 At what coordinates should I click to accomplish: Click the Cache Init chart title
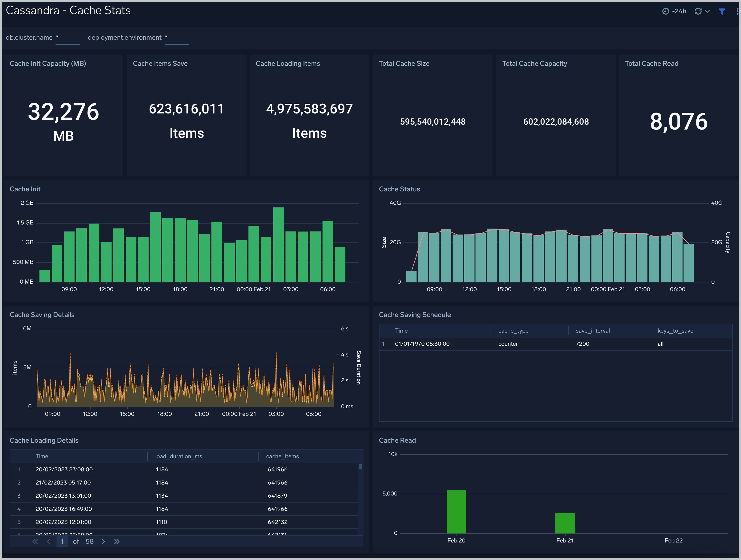point(25,189)
